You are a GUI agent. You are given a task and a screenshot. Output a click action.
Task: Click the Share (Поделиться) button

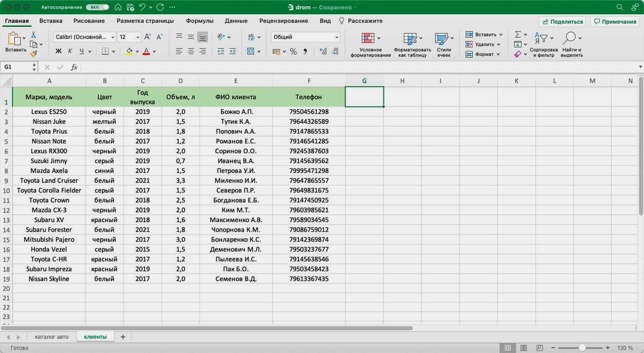(x=562, y=21)
